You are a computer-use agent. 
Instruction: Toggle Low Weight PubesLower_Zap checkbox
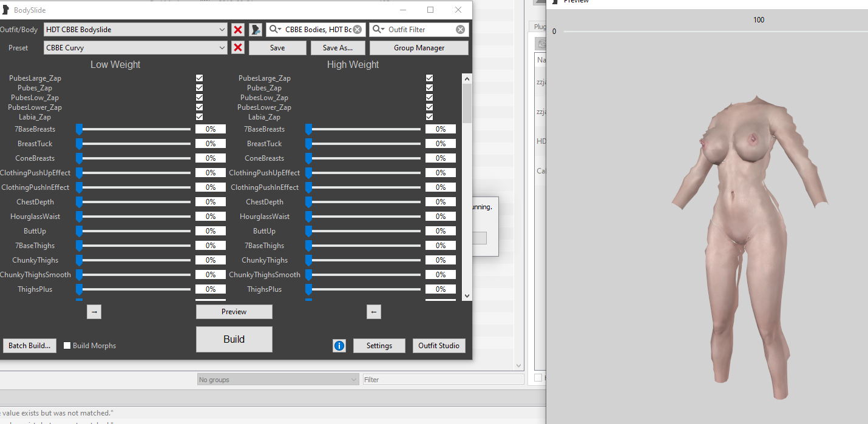coord(200,107)
